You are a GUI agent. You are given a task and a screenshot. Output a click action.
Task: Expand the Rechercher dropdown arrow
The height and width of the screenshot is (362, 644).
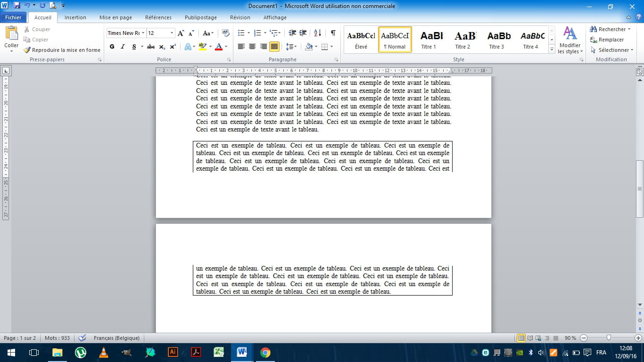629,29
